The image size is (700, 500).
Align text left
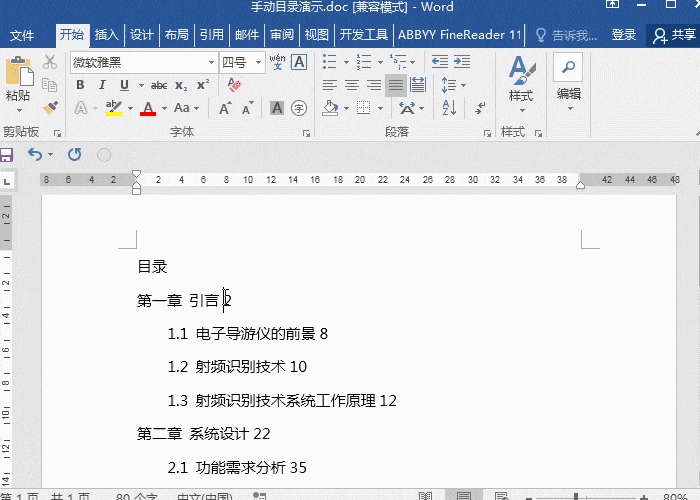329,85
